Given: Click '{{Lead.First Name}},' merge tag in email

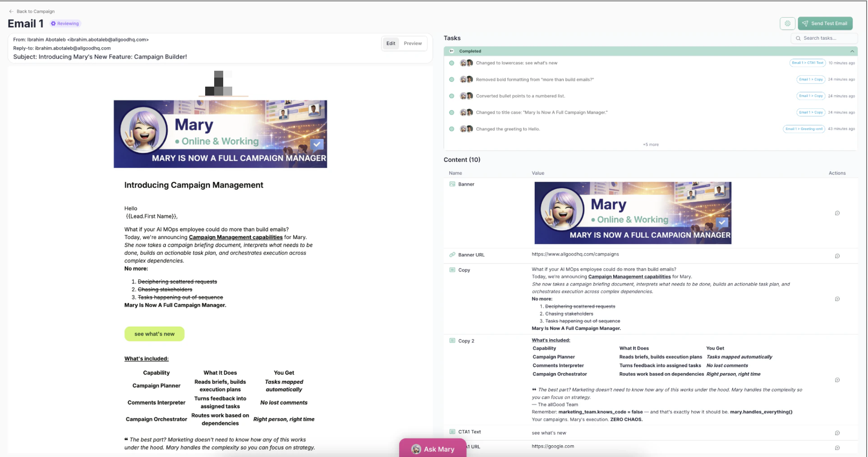Looking at the screenshot, I should 152,216.
